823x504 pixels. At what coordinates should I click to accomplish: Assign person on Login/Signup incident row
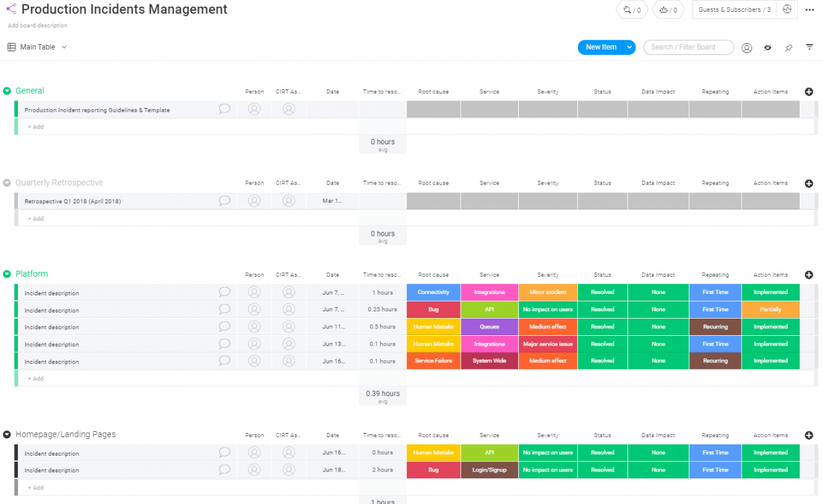coord(254,470)
